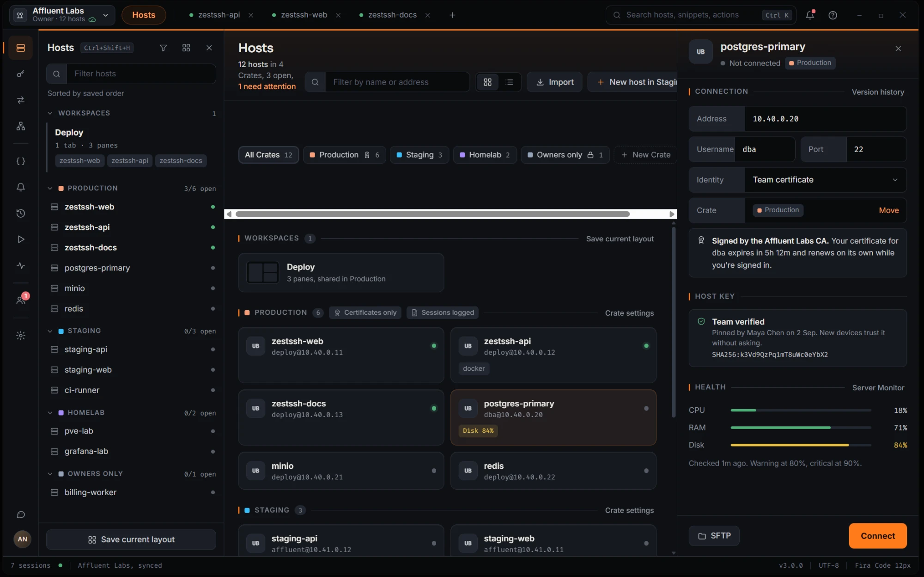Collapse the STAGING group in sidebar
The image size is (924, 577).
pos(50,331)
